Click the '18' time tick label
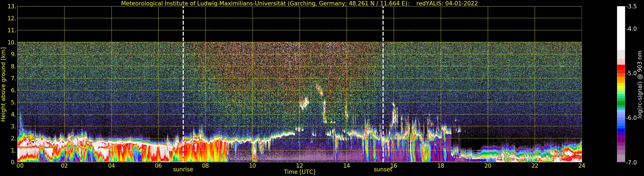This screenshot has height=176, width=644. coord(441,166)
